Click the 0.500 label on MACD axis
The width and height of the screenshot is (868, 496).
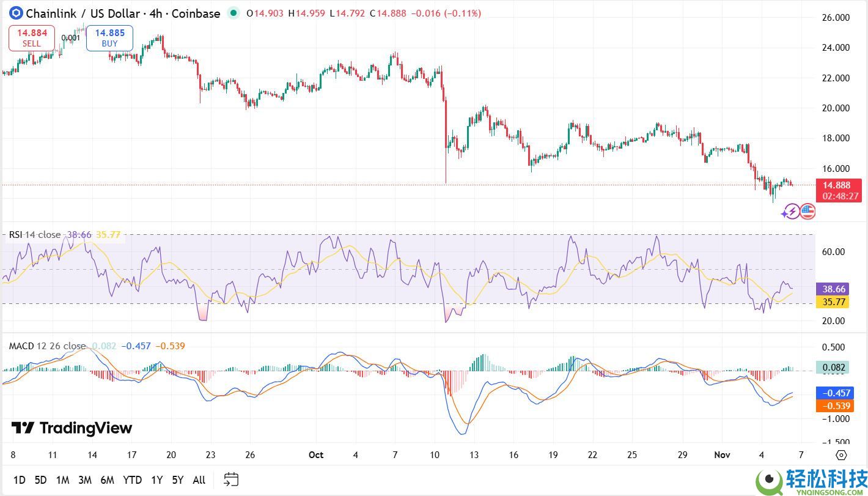click(834, 347)
